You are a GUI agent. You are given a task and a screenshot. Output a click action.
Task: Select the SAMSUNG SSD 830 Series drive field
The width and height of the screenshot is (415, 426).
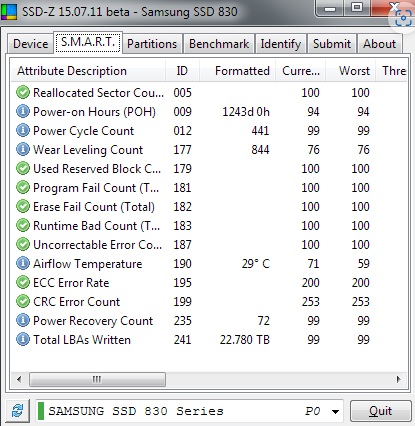(x=189, y=411)
